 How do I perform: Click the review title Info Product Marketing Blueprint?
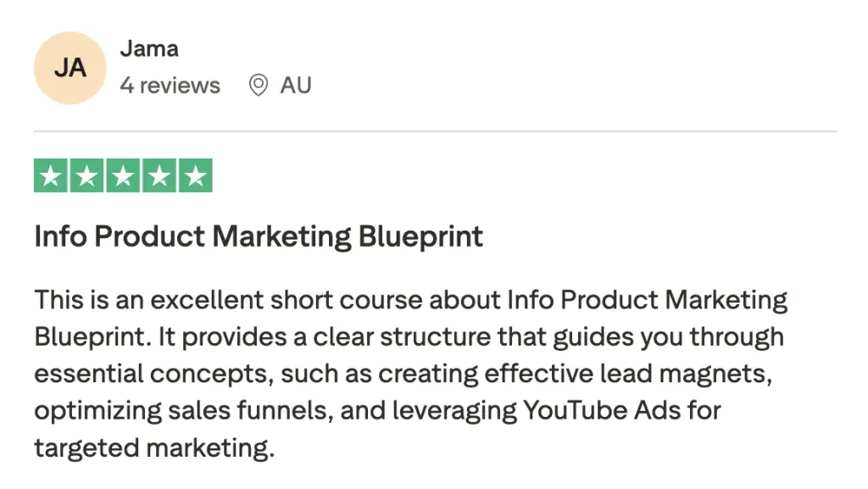[259, 236]
